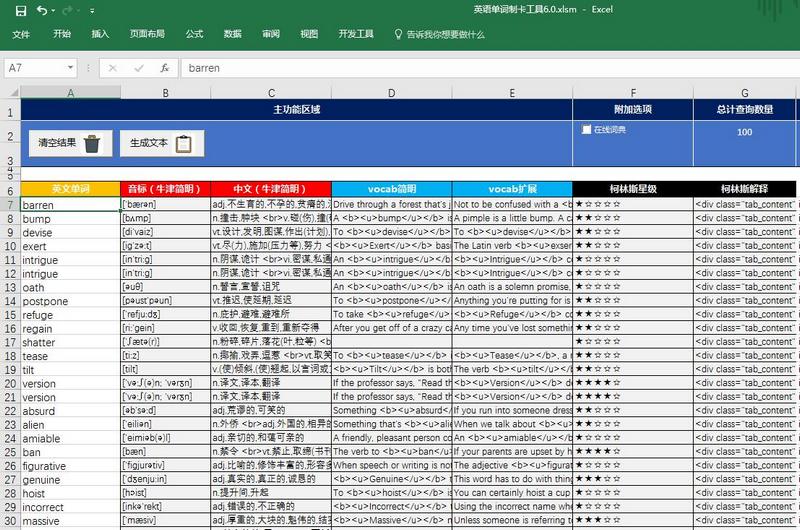Click the Cancel X icon in formula bar

[x=113, y=68]
